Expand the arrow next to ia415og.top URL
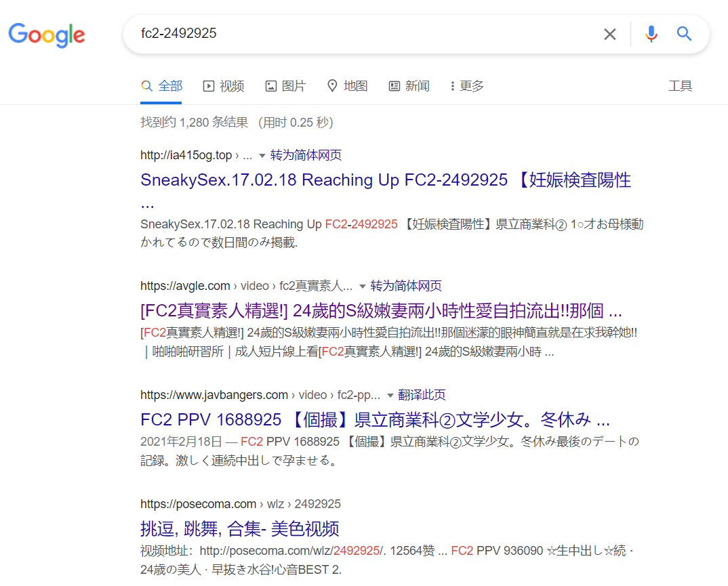 coord(262,155)
